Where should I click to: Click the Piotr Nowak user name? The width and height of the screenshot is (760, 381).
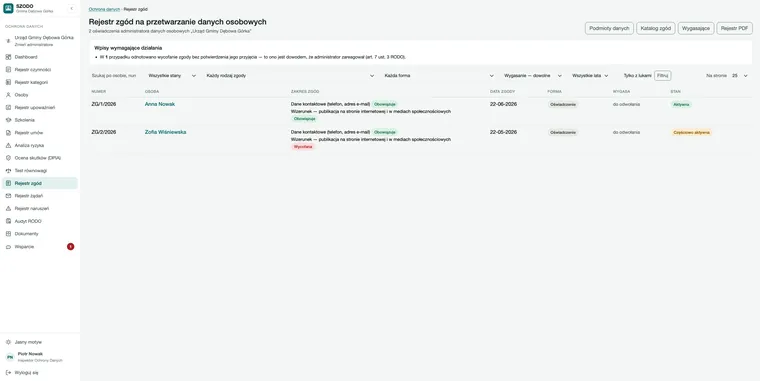coord(30,354)
